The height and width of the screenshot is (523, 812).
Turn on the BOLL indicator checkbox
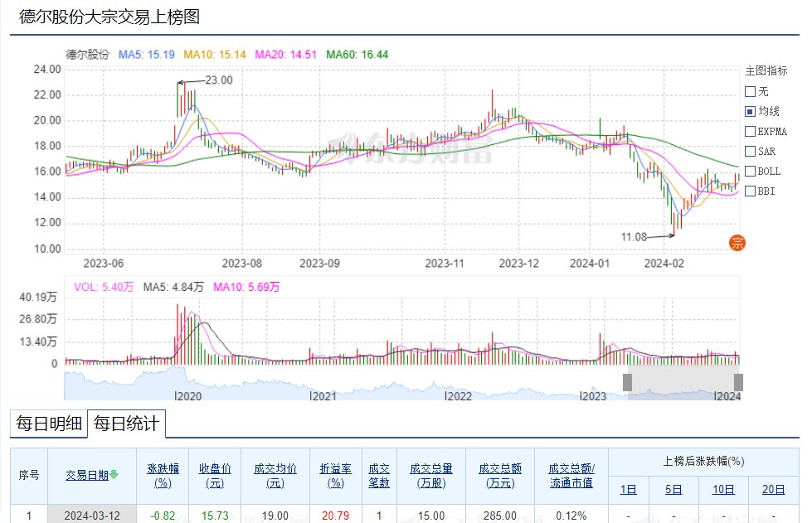[750, 172]
